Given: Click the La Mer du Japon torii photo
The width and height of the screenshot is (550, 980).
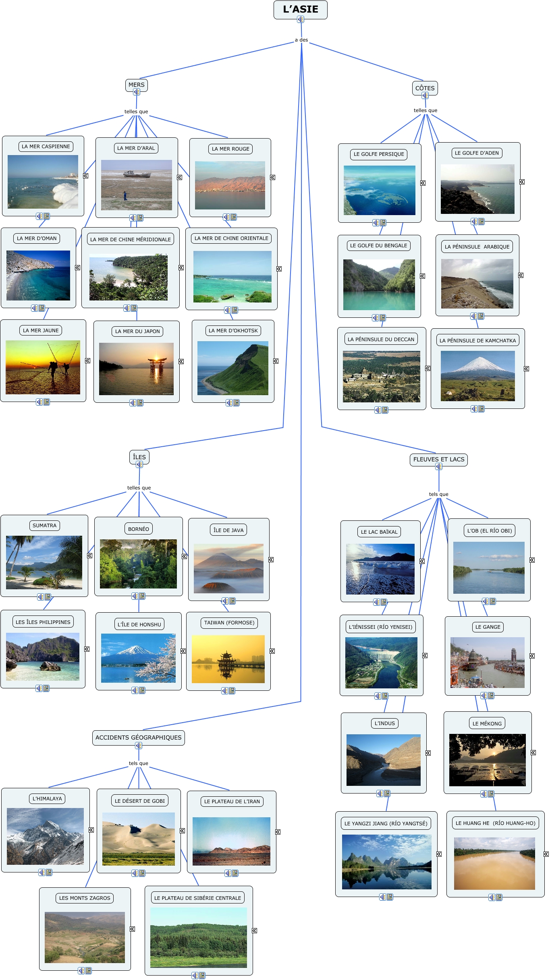Looking at the screenshot, I should [136, 369].
